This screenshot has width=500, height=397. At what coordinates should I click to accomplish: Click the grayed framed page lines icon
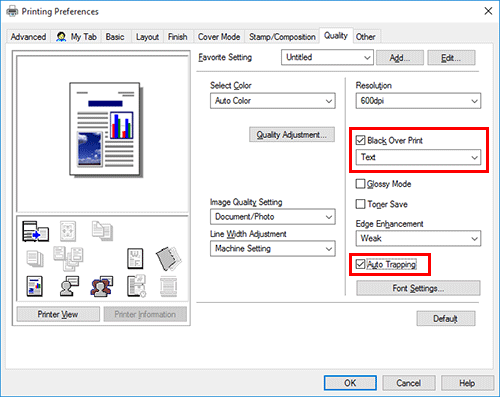[x=169, y=286]
